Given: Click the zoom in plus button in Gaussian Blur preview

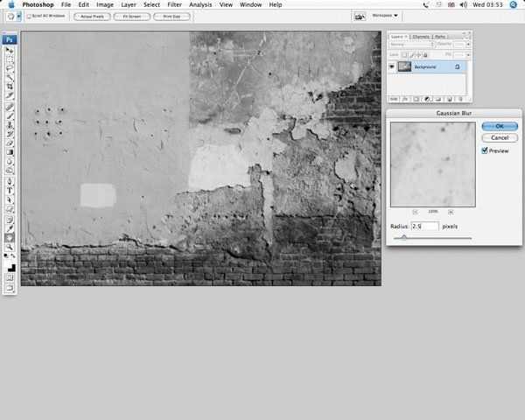Looking at the screenshot, I should [451, 212].
